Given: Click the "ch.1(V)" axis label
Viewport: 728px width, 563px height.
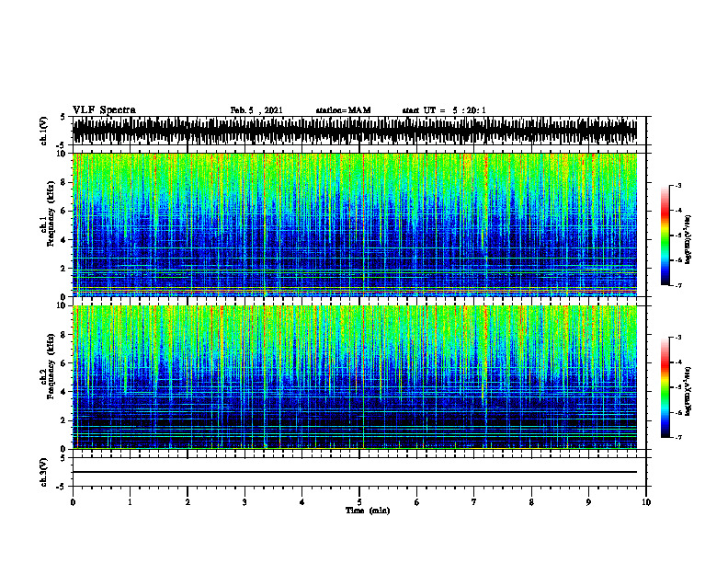Looking at the screenshot, I should pyautogui.click(x=43, y=131).
